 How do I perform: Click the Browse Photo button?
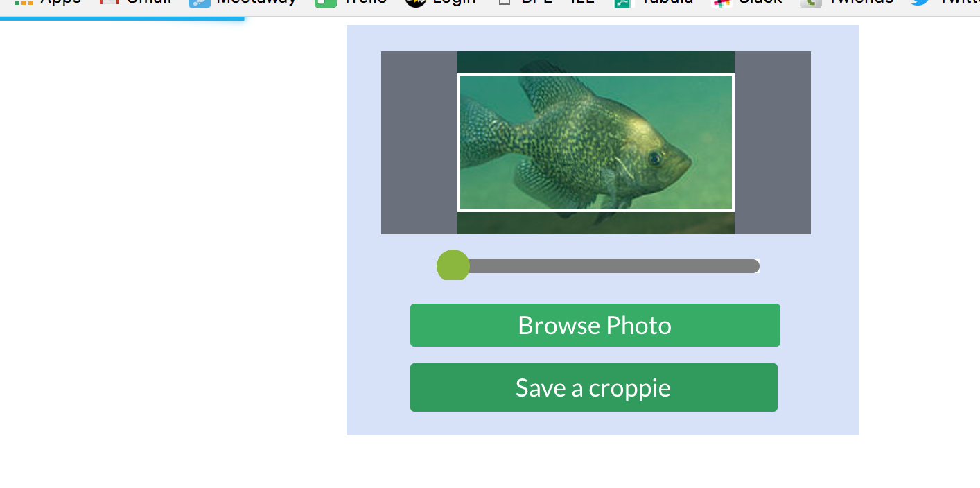coord(595,325)
